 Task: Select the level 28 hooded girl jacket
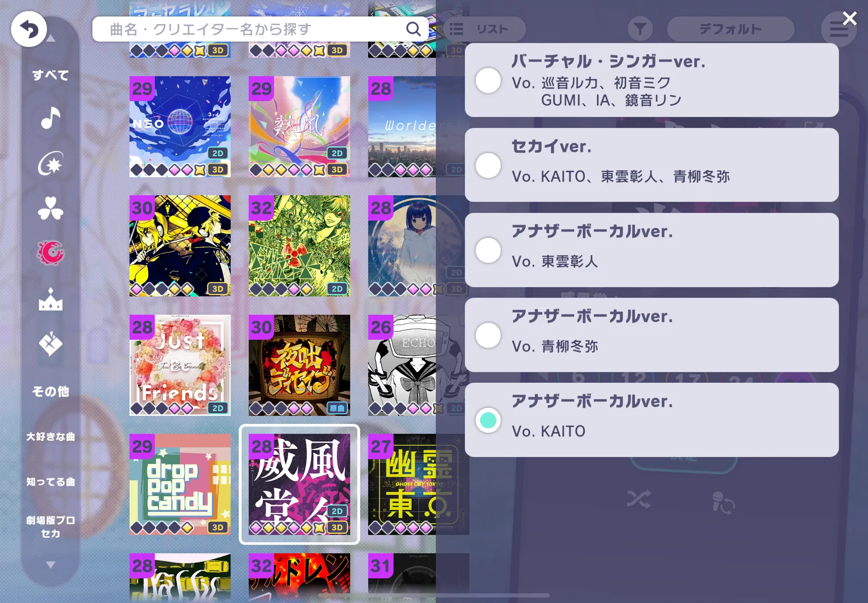(402, 246)
